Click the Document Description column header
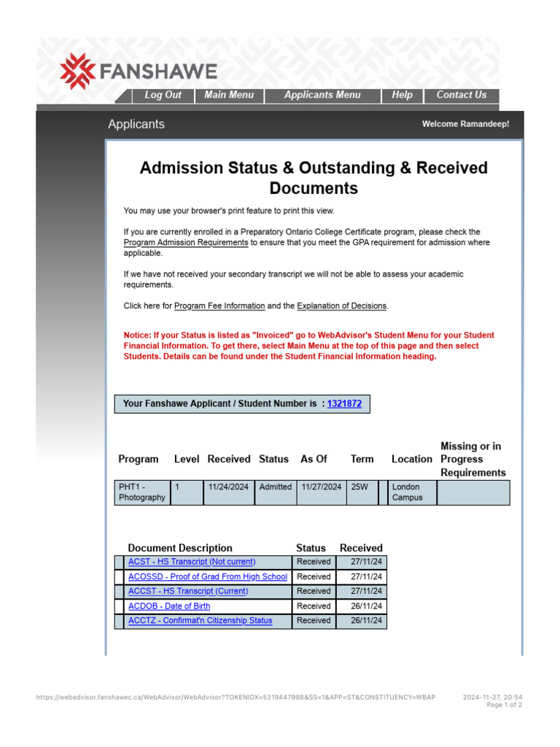This screenshot has height=747, width=560. point(180,548)
